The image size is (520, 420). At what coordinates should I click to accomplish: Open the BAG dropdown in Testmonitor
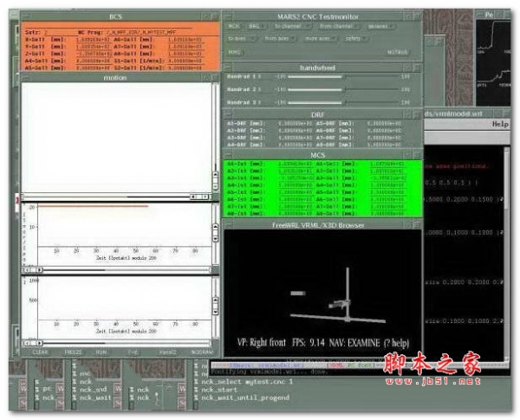tap(257, 26)
